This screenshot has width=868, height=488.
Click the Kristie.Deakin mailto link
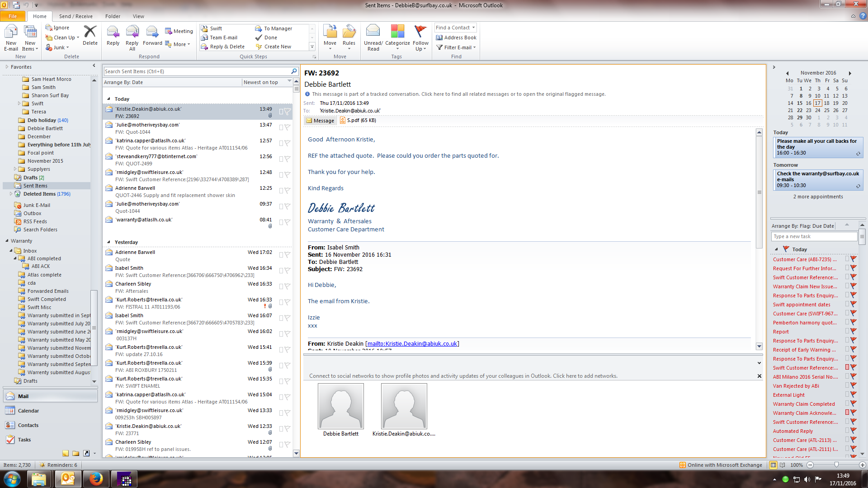pos(412,343)
